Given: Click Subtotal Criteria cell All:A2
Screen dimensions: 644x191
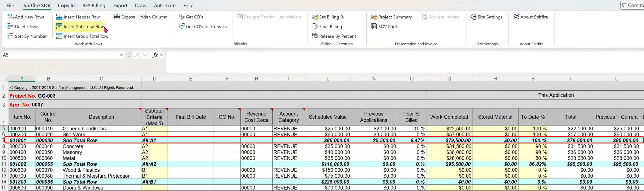Looking at the screenshot, I should tap(154, 164).
